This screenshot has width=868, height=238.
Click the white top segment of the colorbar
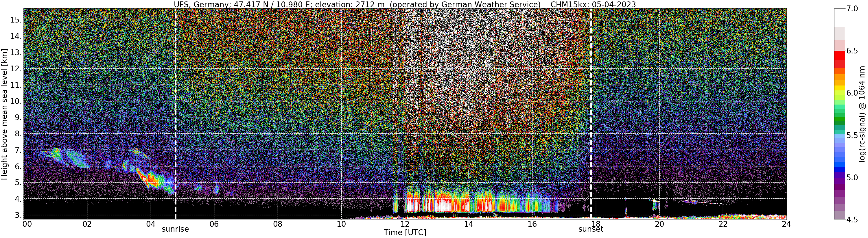coord(839,18)
